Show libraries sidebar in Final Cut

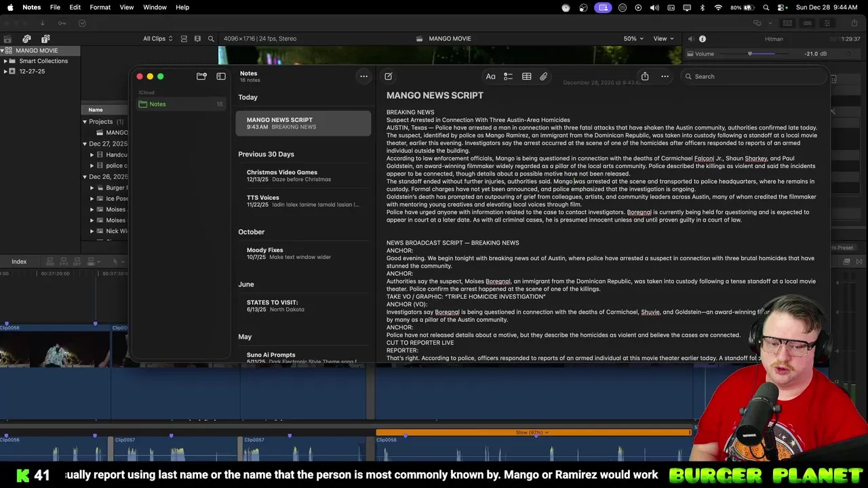coord(7,39)
